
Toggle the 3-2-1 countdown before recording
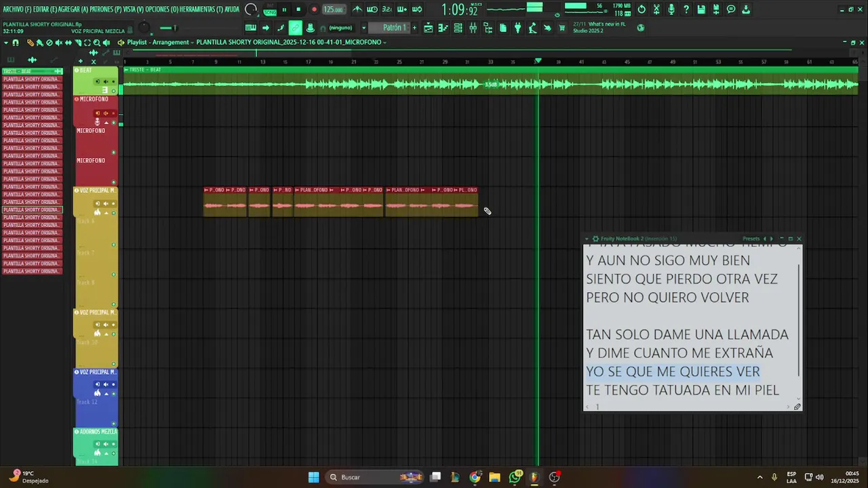(387, 9)
